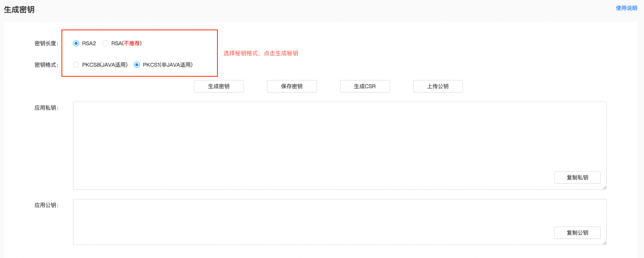Click the 应用公钥 text area resize handle
This screenshot has width=644, height=258.
(604, 243)
